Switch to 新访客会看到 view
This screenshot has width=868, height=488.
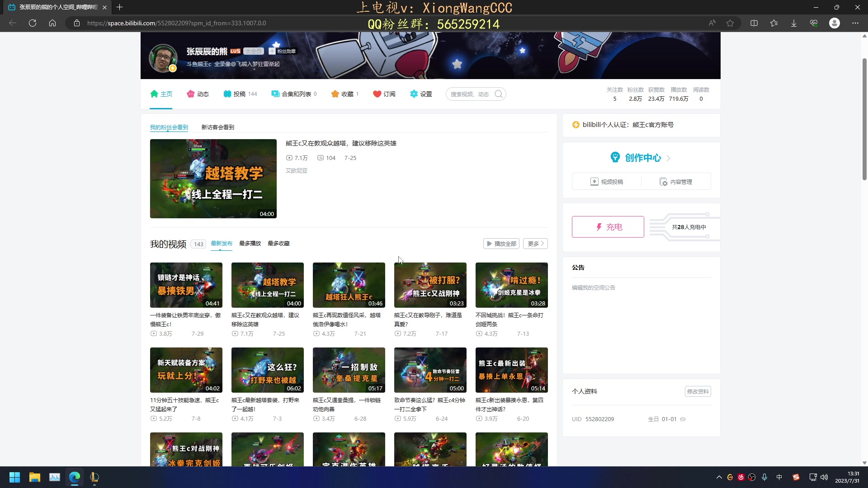(x=217, y=127)
